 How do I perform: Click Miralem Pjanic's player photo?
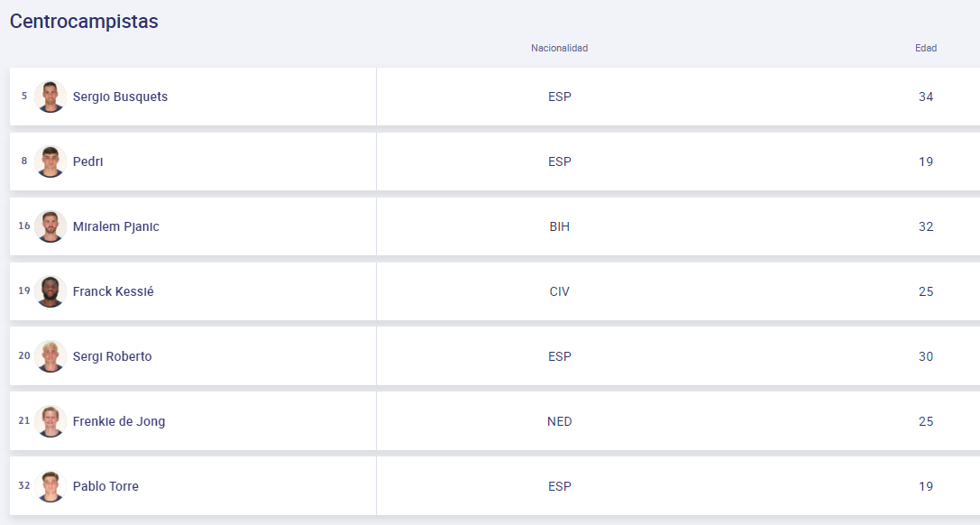click(x=50, y=226)
